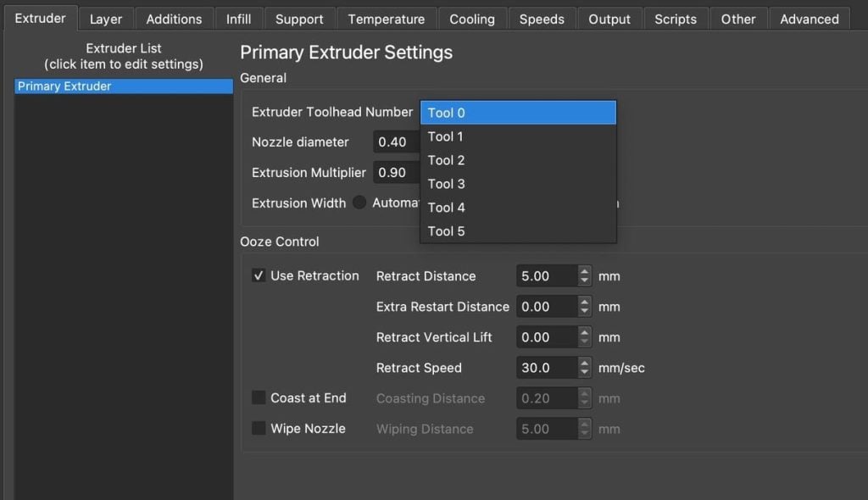Enable the Coast at End checkbox

pyautogui.click(x=259, y=398)
